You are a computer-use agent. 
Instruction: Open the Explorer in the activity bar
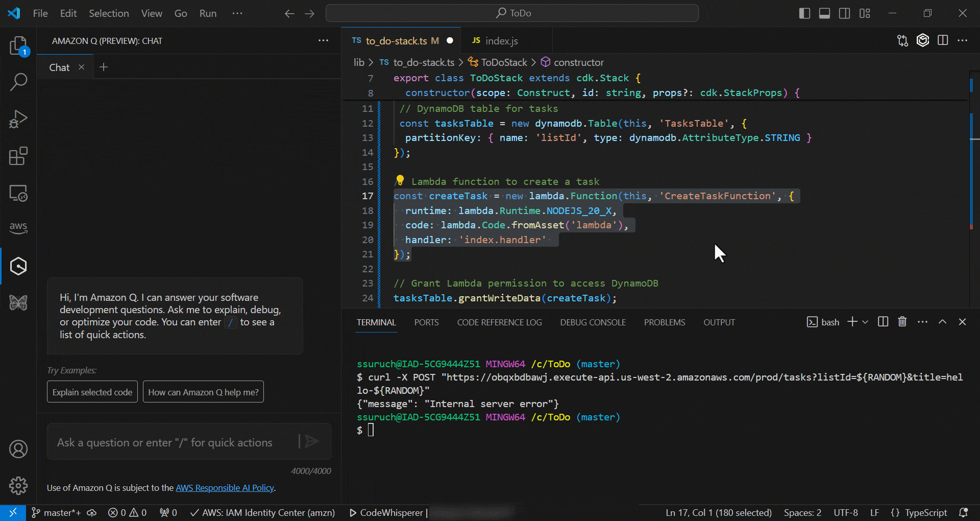(x=18, y=46)
